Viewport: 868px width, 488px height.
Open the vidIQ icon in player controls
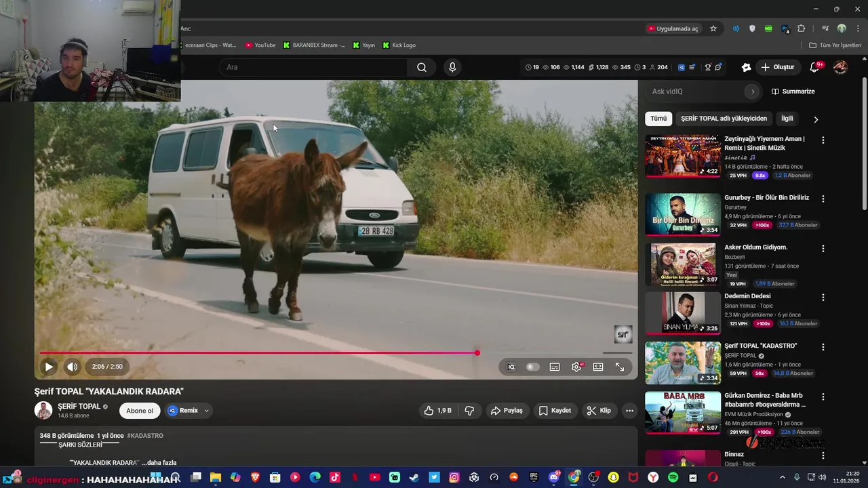[x=511, y=367]
